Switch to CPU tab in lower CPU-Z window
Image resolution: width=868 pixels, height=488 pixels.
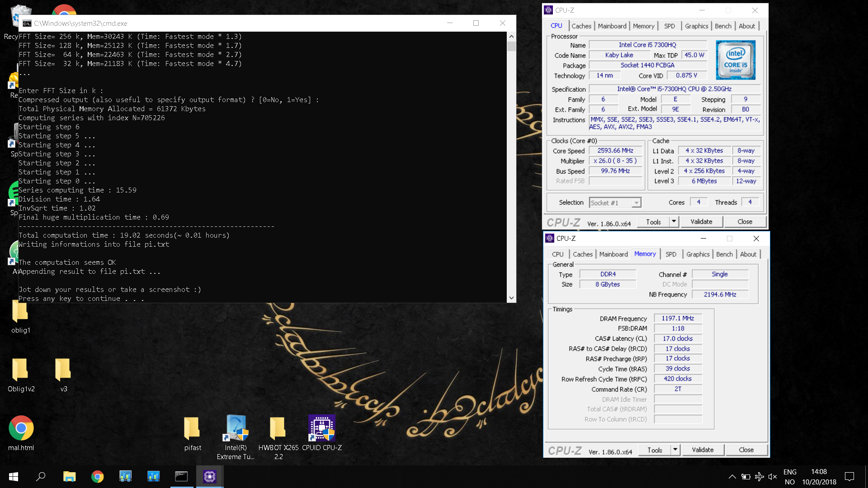point(558,254)
